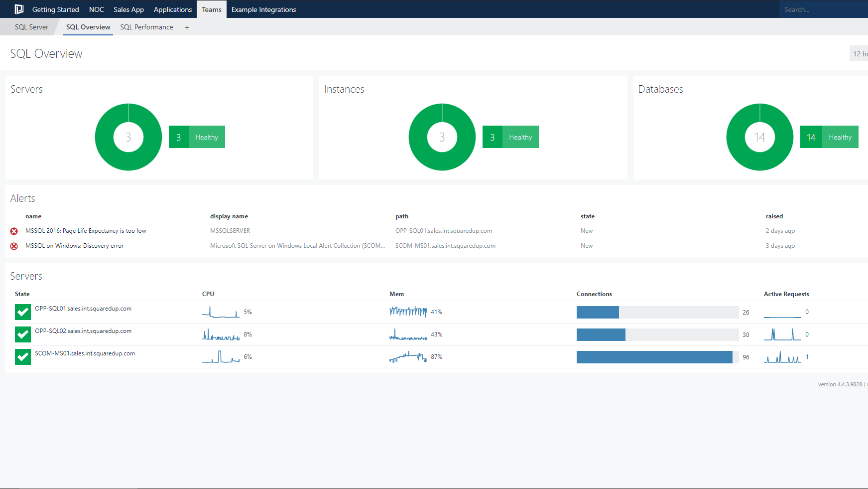The image size is (868, 489).
Task: Click the Connections bar for SCOM-MS01
Action: pos(657,357)
